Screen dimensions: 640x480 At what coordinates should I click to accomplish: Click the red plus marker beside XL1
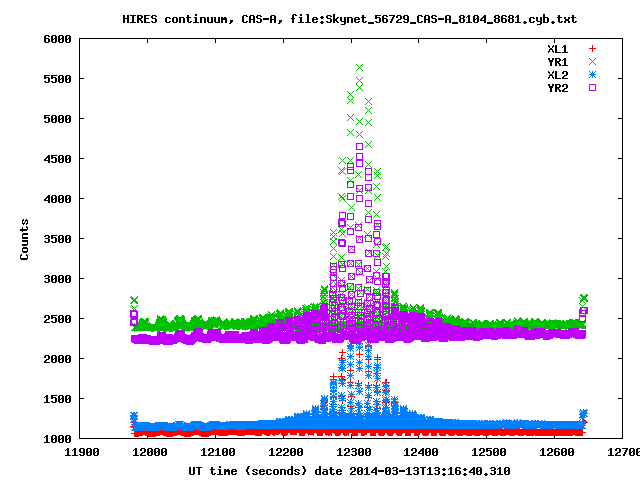592,49
